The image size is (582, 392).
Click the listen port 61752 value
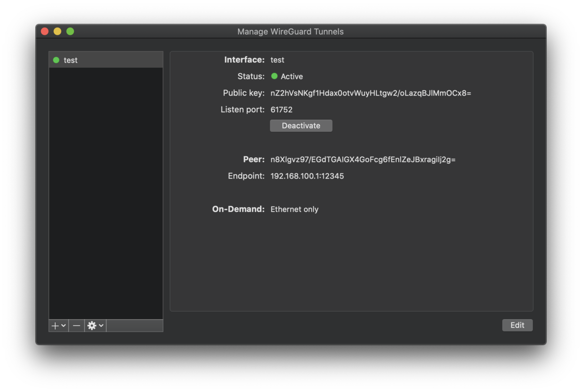click(x=281, y=110)
